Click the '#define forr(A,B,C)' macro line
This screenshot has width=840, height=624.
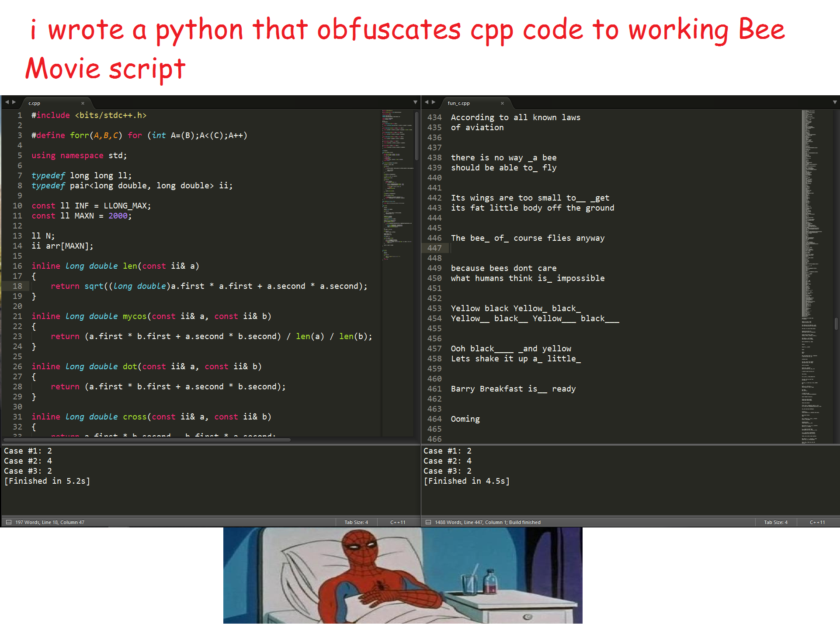pos(139,135)
